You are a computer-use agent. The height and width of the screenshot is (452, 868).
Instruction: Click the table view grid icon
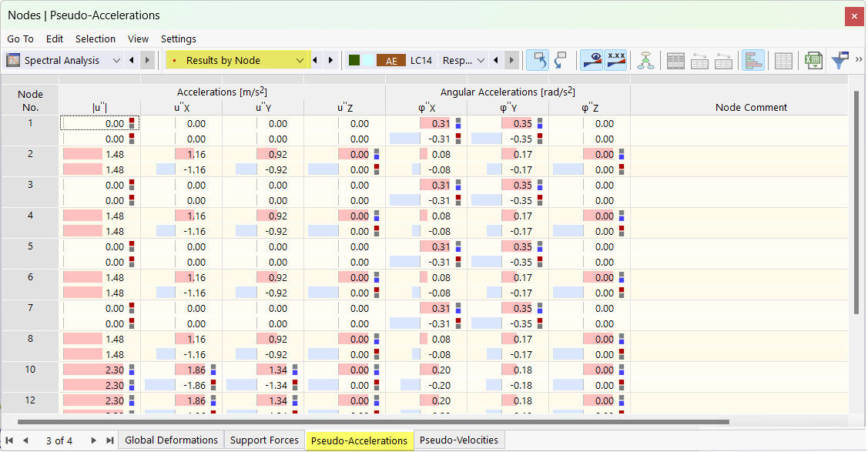783,60
